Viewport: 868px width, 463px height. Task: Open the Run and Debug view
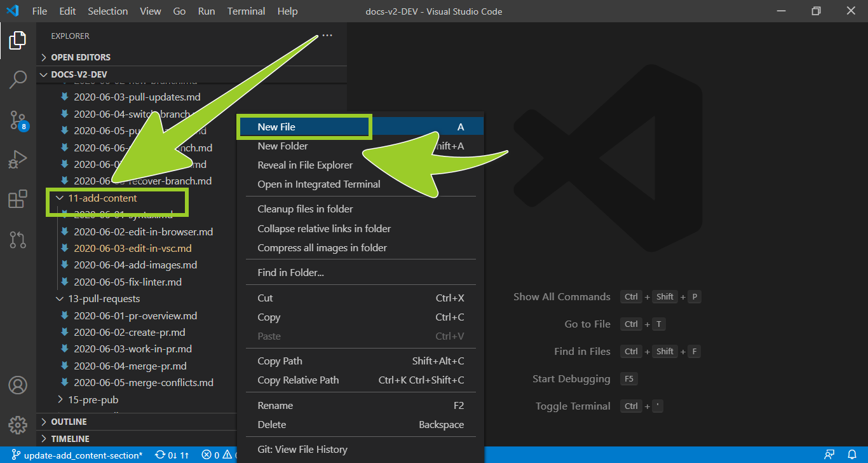click(x=18, y=160)
